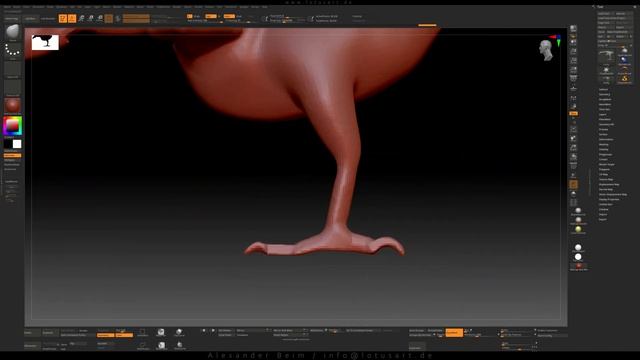Image resolution: width=640 pixels, height=360 pixels.
Task: Toggle the orange button below the color swatches
Action: pos(12,156)
